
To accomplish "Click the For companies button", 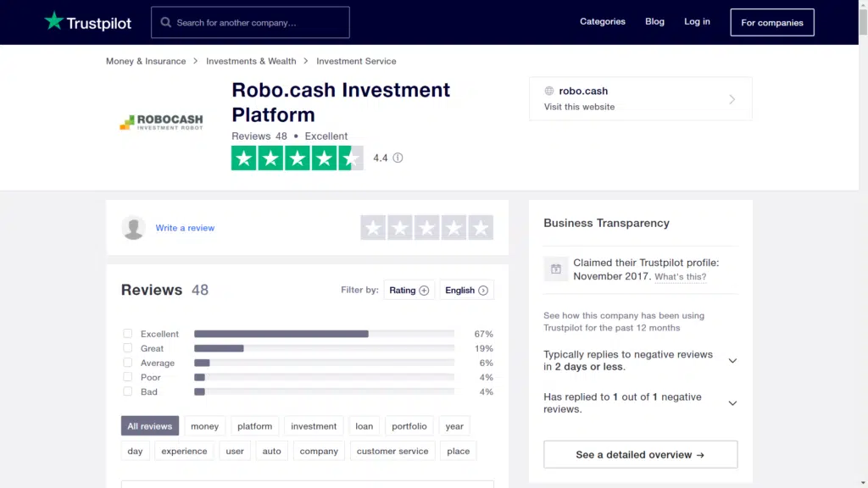I will tap(772, 23).
